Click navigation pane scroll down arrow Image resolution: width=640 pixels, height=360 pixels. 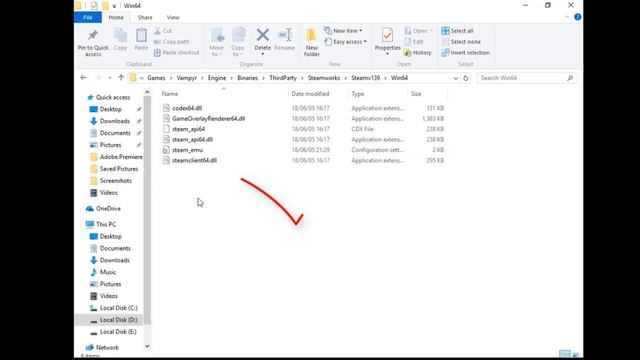point(147,347)
